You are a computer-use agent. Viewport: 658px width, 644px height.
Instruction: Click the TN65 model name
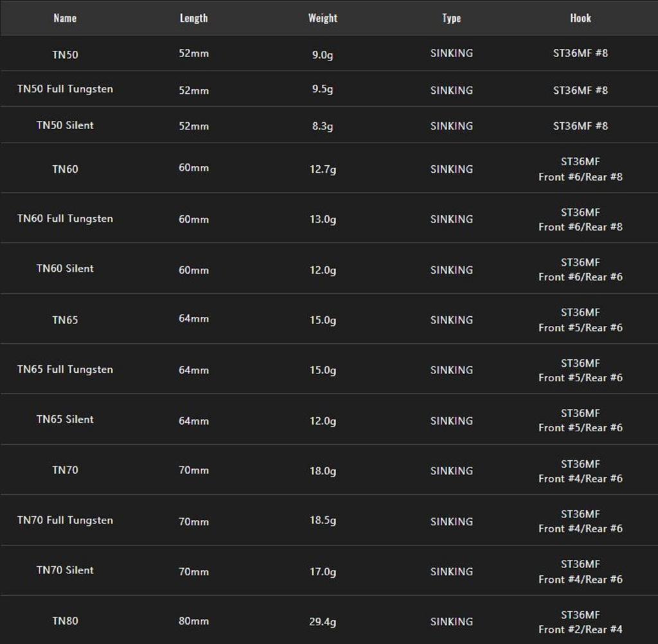(65, 319)
